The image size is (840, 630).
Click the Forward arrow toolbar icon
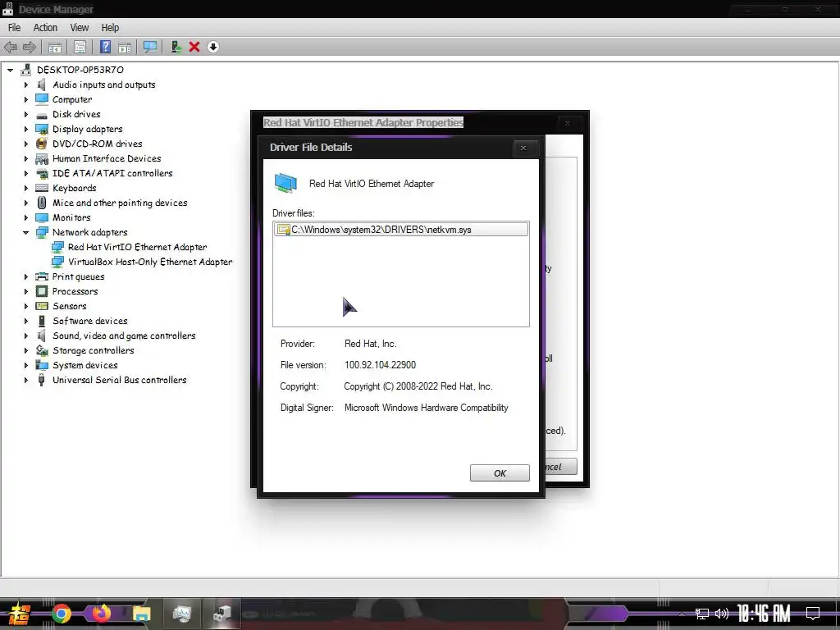pos(30,47)
